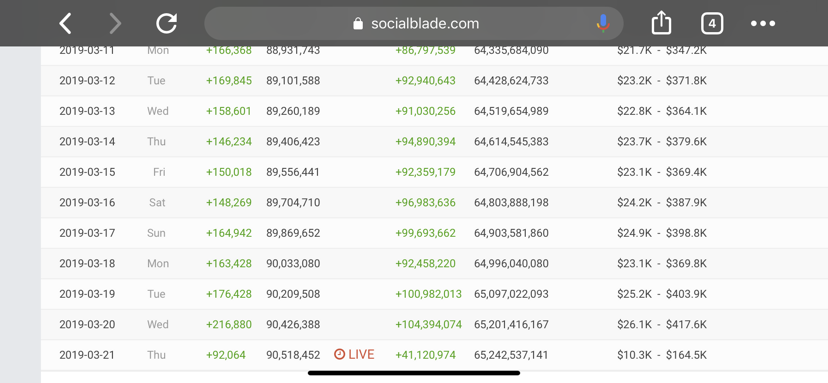828x383 pixels.
Task: Click the +216,880 subscriber gain value
Action: click(229, 324)
